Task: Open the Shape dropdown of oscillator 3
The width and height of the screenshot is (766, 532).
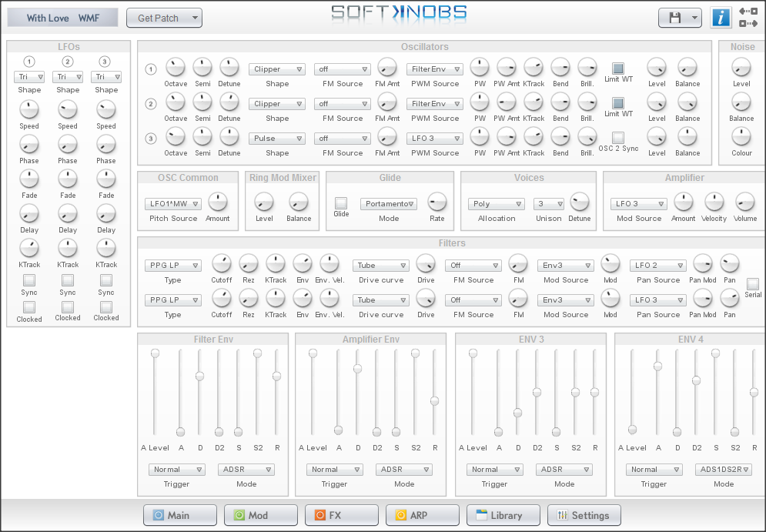Action: pyautogui.click(x=276, y=138)
